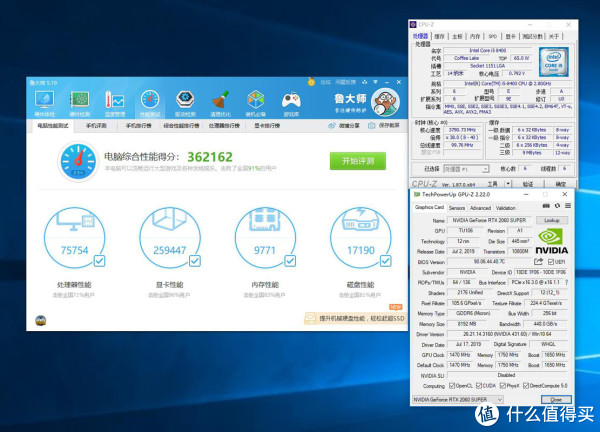Image resolution: width=600 pixels, height=432 pixels.
Task: Open the Ludashi title bar dropdown menu arrow
Action: coord(375,82)
